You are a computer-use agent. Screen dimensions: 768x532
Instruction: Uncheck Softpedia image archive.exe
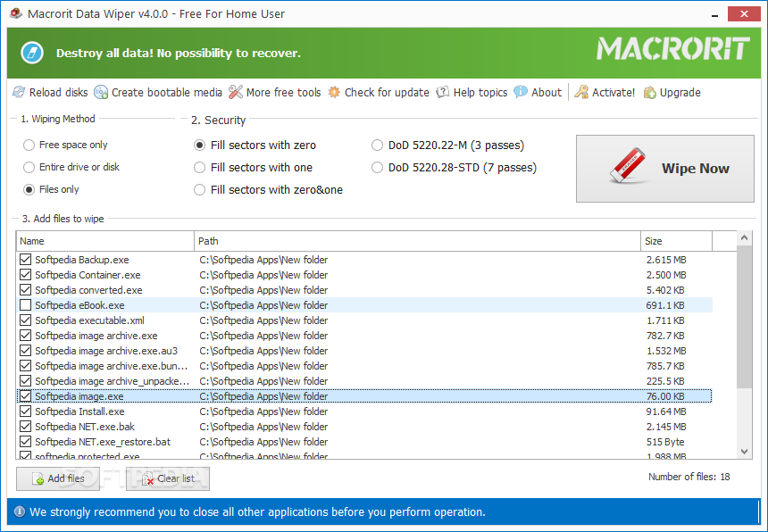point(26,336)
